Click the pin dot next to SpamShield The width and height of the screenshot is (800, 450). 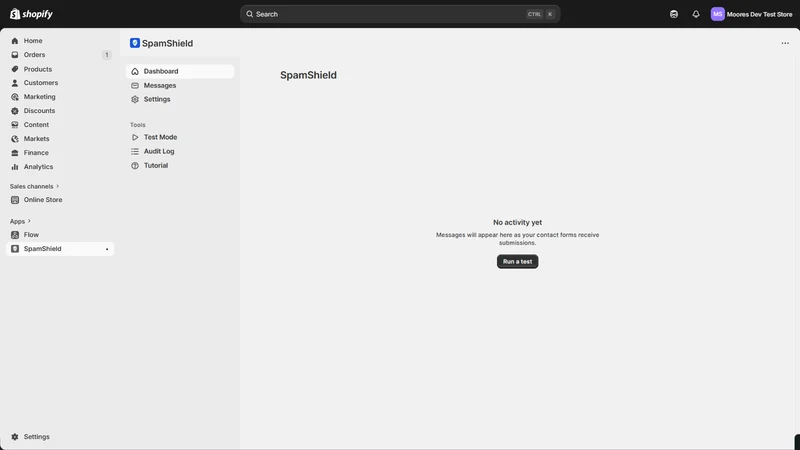pos(107,249)
